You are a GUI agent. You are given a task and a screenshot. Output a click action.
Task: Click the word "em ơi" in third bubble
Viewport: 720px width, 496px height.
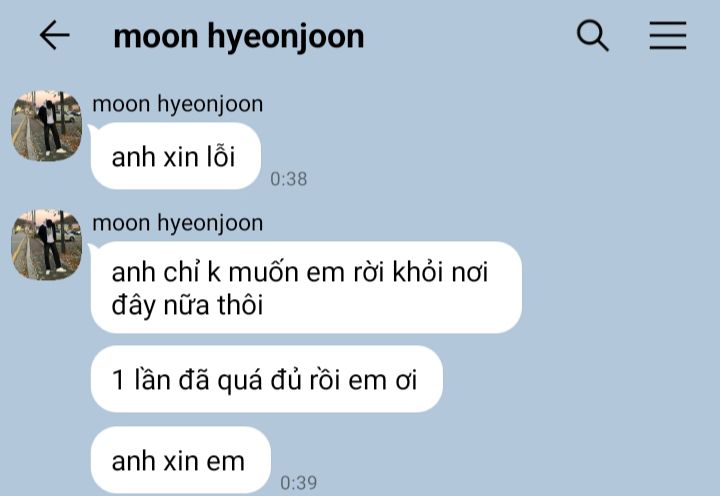tap(382, 381)
